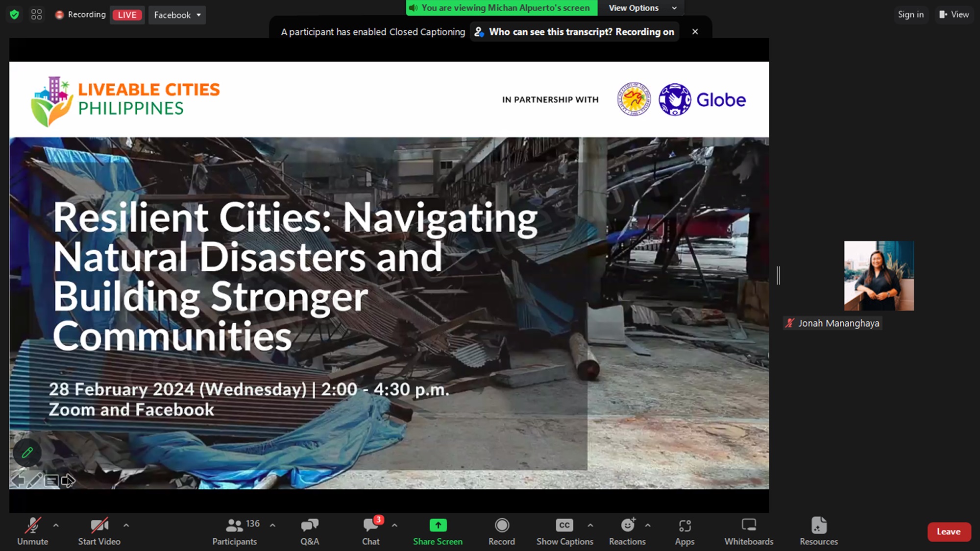
Task: Click the green Share Screen button
Action: coord(438,531)
